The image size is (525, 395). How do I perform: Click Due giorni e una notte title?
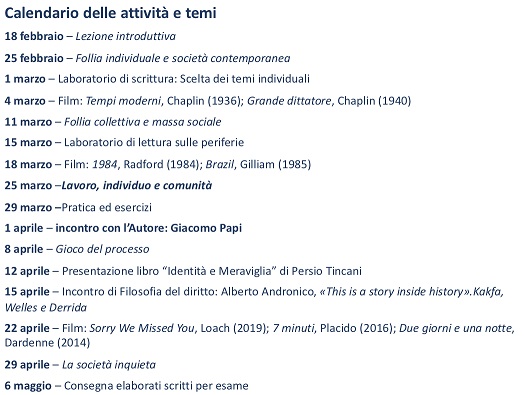pos(457,328)
